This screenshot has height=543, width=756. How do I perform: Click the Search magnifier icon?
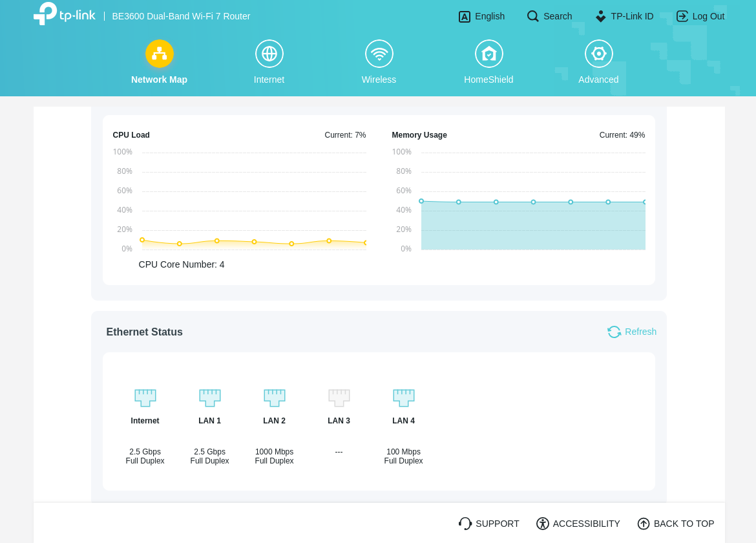click(533, 16)
